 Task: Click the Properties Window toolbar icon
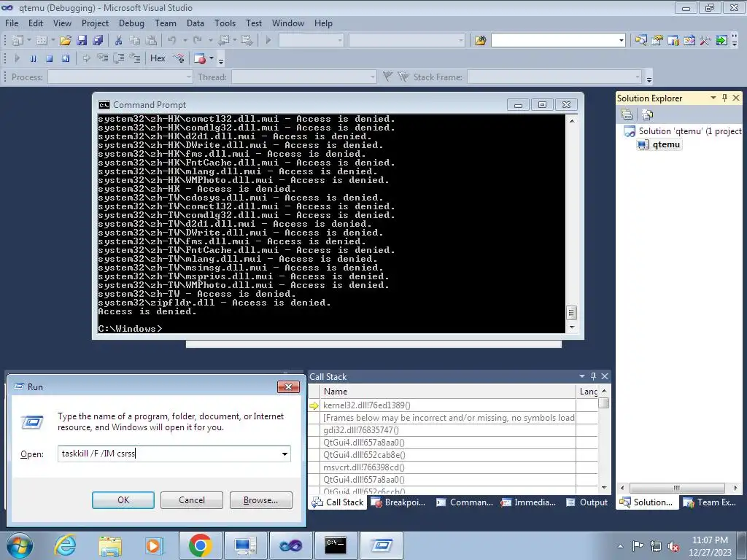(x=657, y=41)
